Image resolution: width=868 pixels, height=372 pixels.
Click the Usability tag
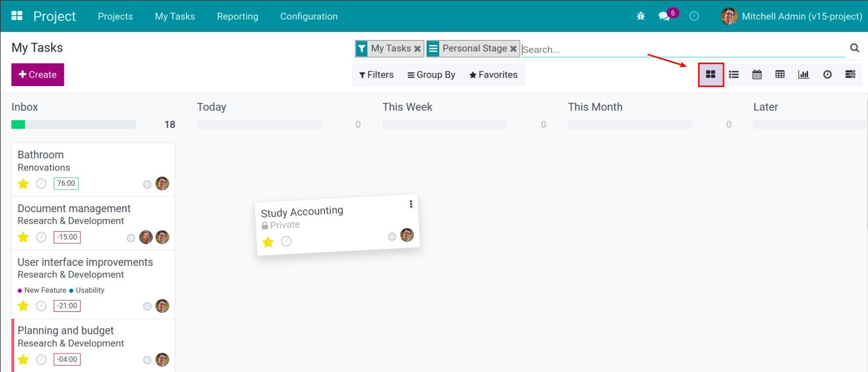click(x=87, y=290)
